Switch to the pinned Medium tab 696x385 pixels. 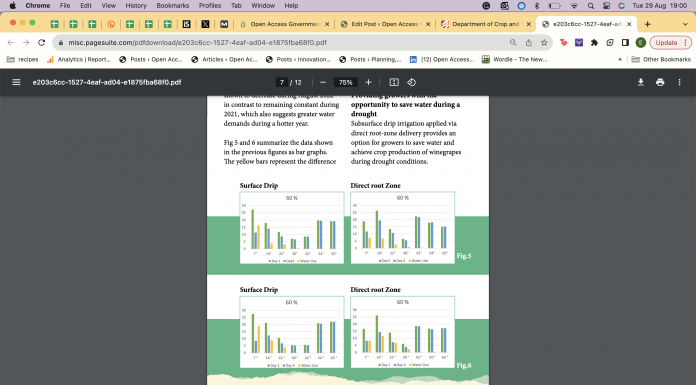pyautogui.click(x=224, y=24)
